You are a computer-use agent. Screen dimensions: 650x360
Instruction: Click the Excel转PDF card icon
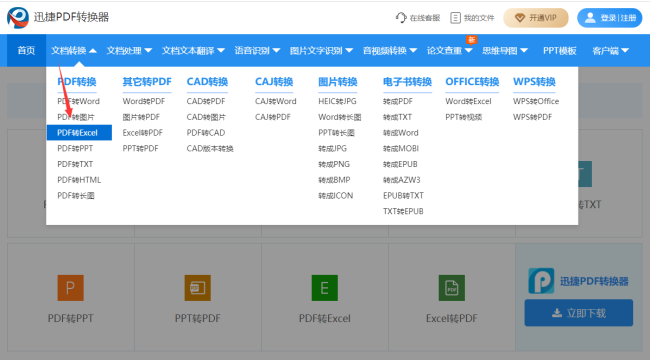(451, 288)
